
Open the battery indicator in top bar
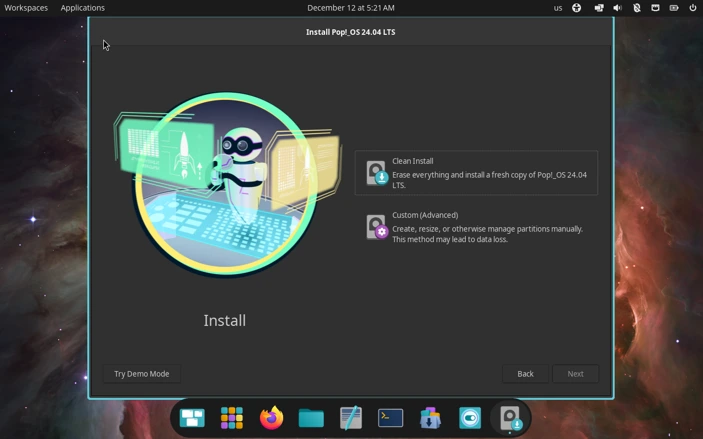(x=674, y=8)
